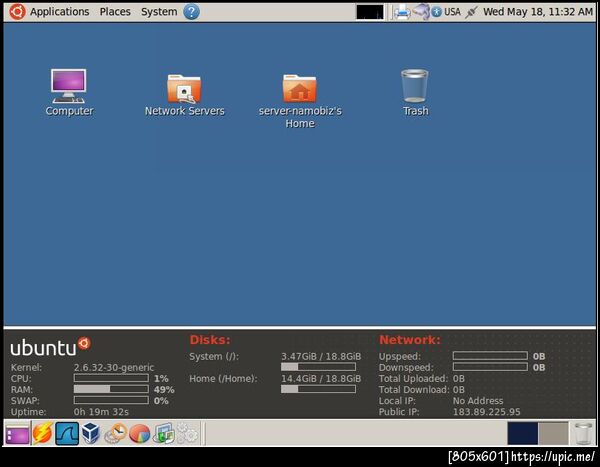This screenshot has height=467, width=600.
Task: Launch the clock with gears icon
Action: 116,433
